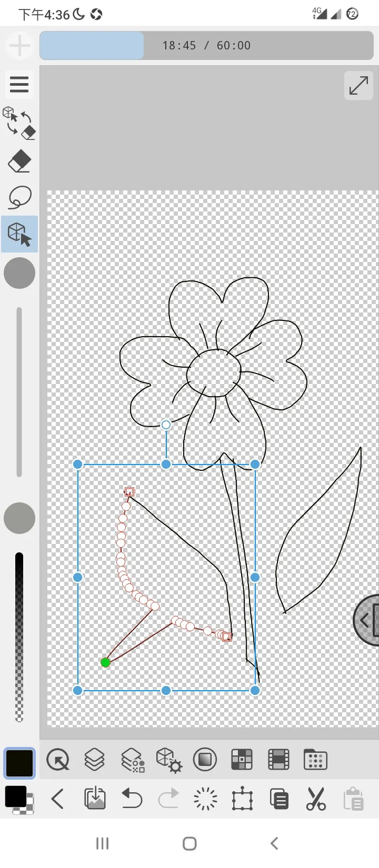379x868 pixels.
Task: Open the Layer palette
Action: click(x=95, y=760)
